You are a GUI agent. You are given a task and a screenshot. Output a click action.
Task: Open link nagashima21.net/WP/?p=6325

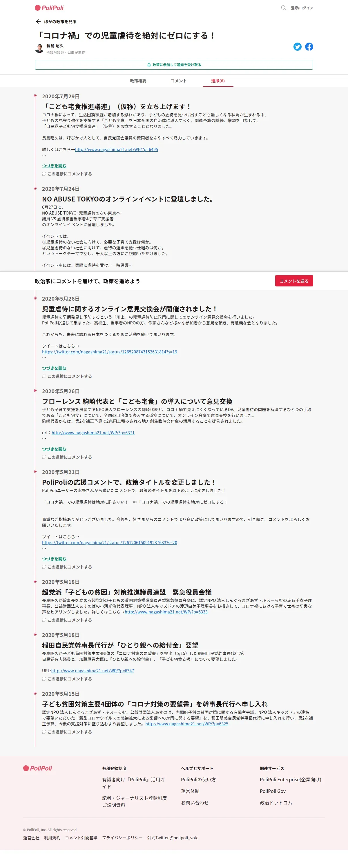click(x=187, y=724)
